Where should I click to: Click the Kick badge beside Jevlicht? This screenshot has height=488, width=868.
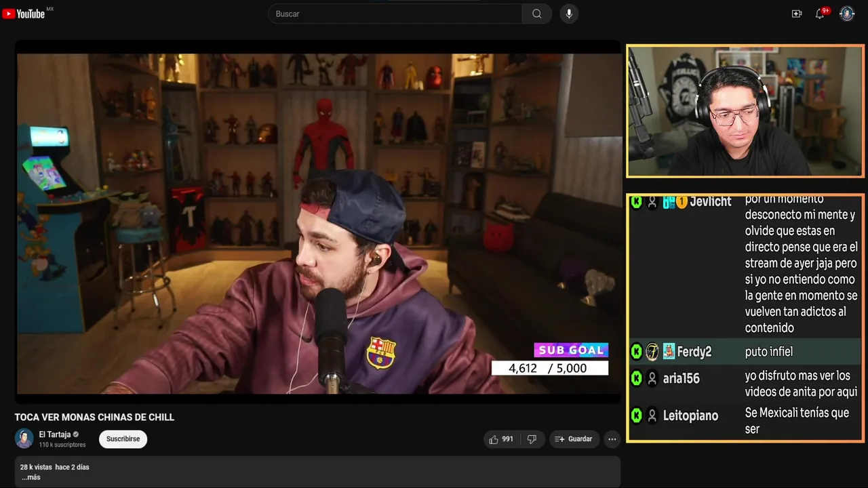click(636, 201)
